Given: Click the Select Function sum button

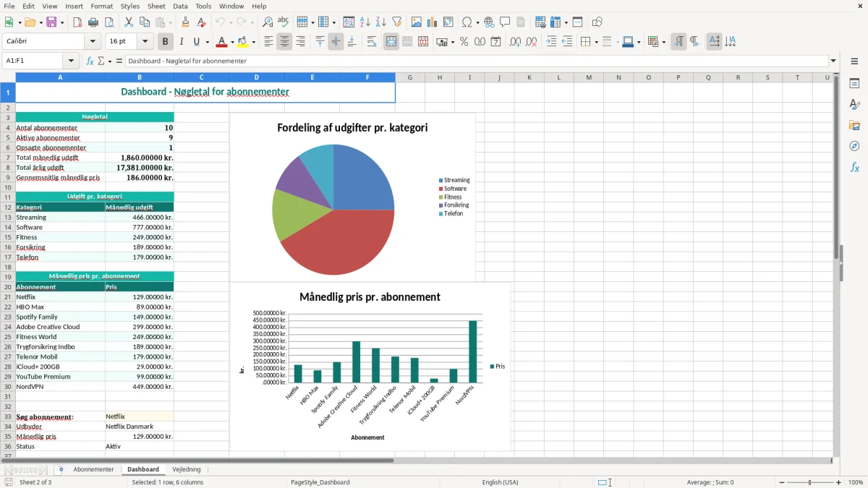Looking at the screenshot, I should click(102, 61).
